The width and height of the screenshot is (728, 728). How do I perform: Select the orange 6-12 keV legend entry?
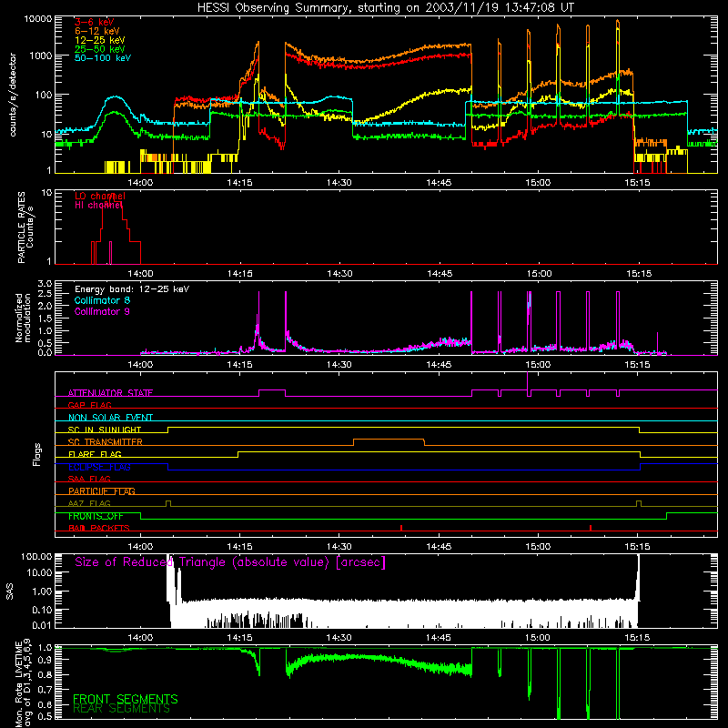[96, 31]
